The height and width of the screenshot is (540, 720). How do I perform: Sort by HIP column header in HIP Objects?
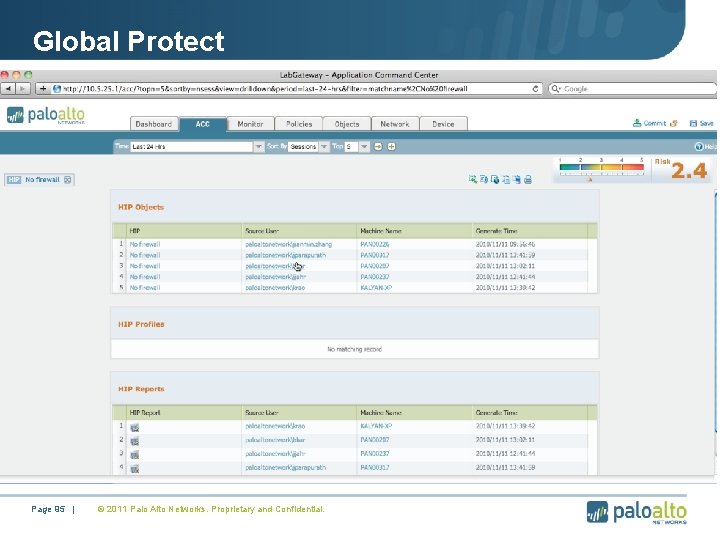[184, 231]
